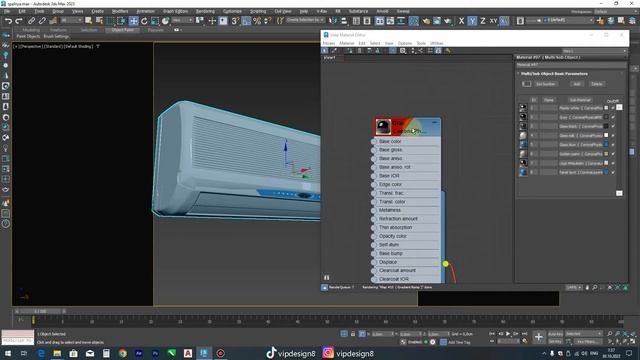Toggle the Auto Key mode button
This screenshot has width=640, height=360.
[x=556, y=334]
